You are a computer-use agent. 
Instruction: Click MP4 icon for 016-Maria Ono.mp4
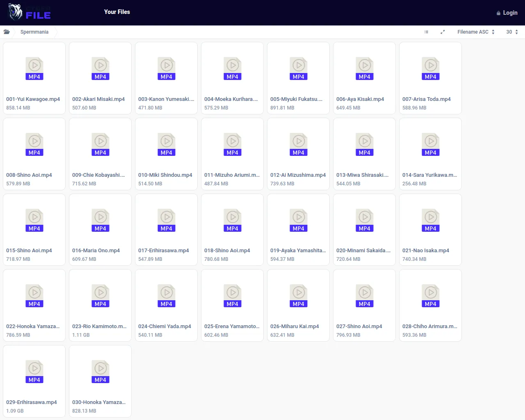pos(100,220)
